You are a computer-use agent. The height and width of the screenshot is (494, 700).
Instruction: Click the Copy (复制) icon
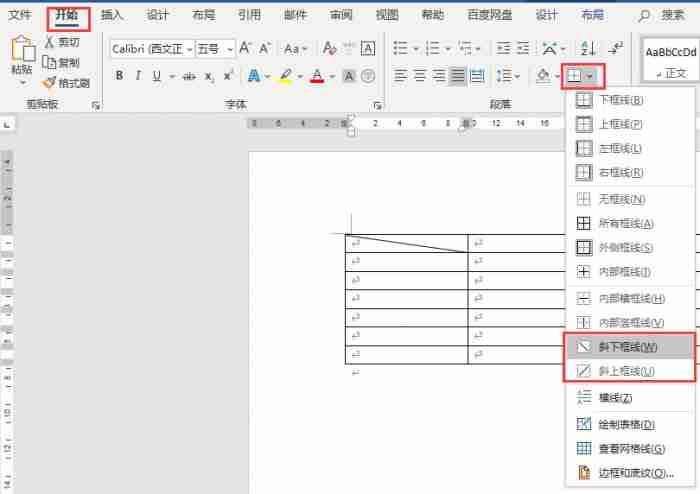pos(49,62)
